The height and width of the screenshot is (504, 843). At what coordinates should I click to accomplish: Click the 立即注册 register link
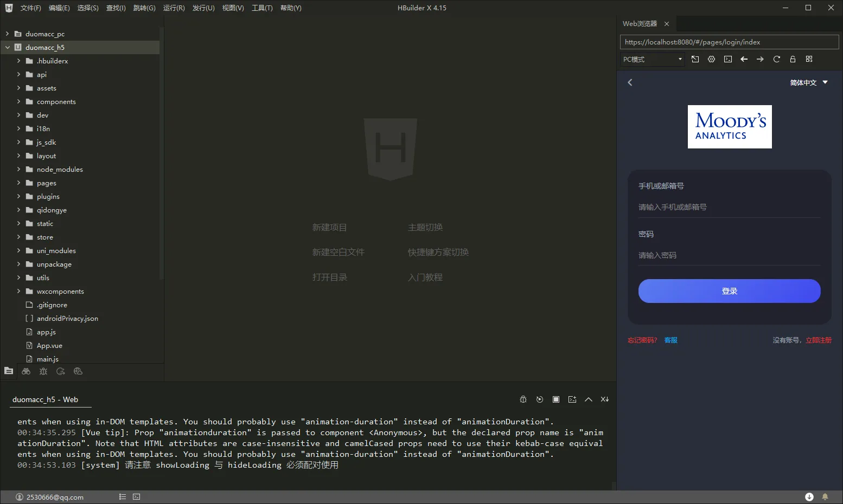(x=819, y=340)
